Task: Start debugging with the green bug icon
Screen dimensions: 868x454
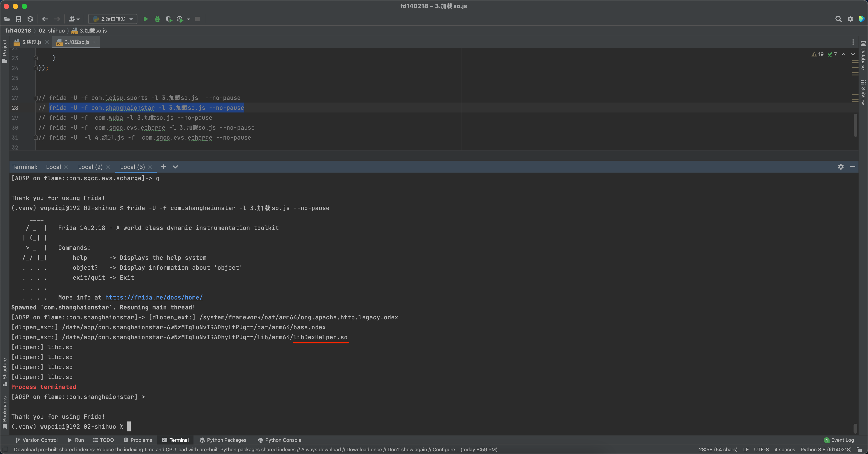Action: [x=157, y=19]
